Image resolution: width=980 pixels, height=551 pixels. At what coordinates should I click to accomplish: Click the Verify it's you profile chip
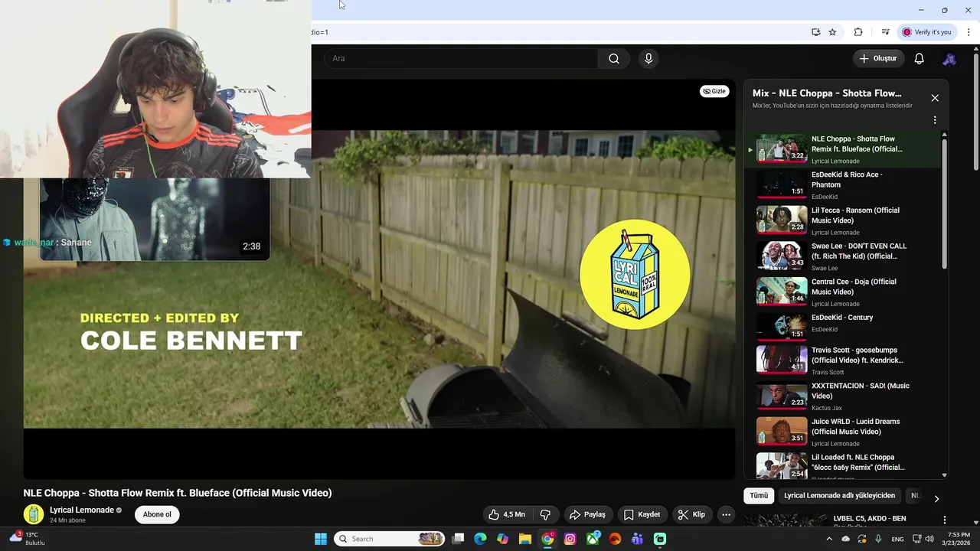tap(926, 32)
